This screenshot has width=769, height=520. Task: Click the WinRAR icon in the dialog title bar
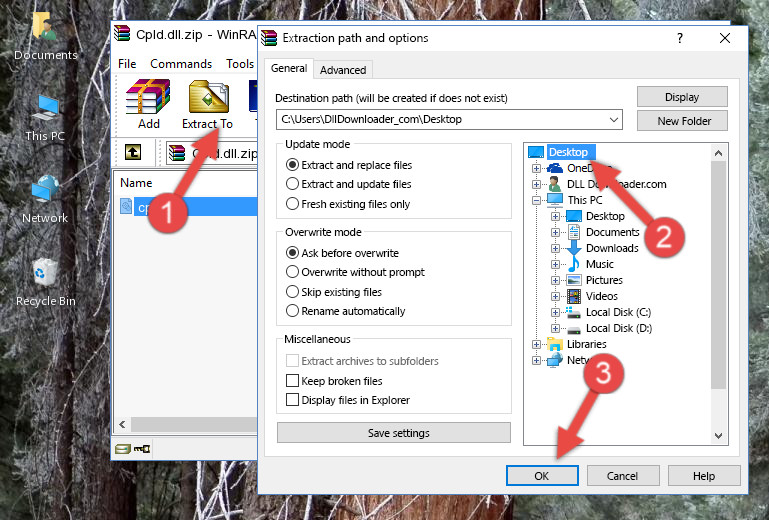pyautogui.click(x=269, y=38)
